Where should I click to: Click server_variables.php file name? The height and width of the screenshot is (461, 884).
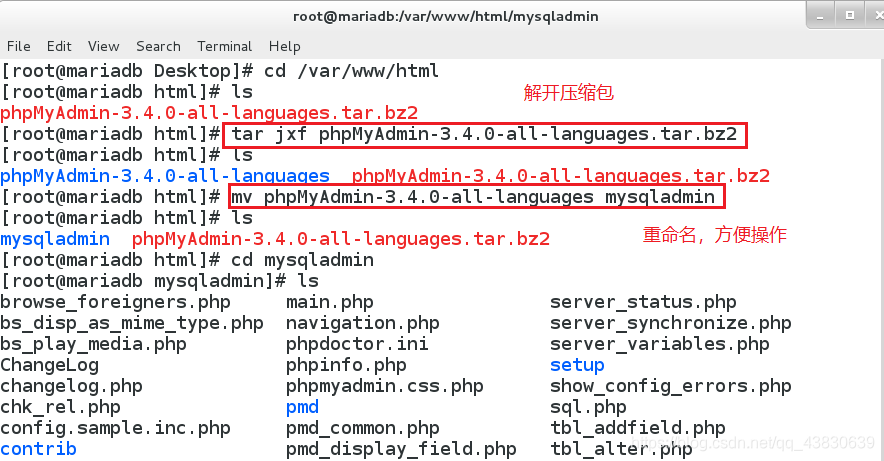(x=660, y=344)
